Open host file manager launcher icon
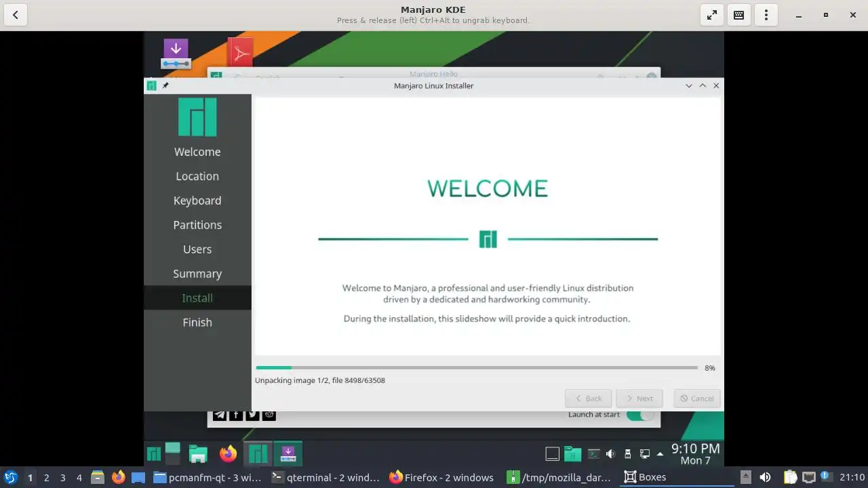Image resolution: width=868 pixels, height=488 pixels. point(97,477)
